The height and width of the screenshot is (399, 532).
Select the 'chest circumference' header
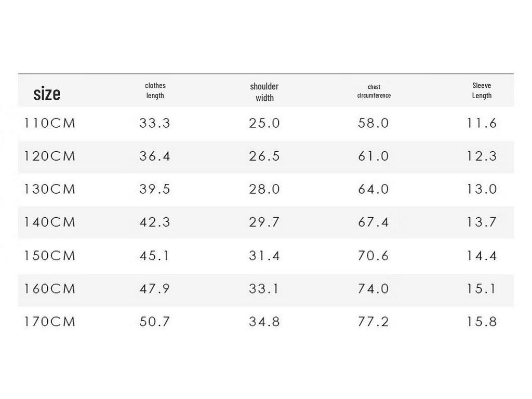[374, 91]
